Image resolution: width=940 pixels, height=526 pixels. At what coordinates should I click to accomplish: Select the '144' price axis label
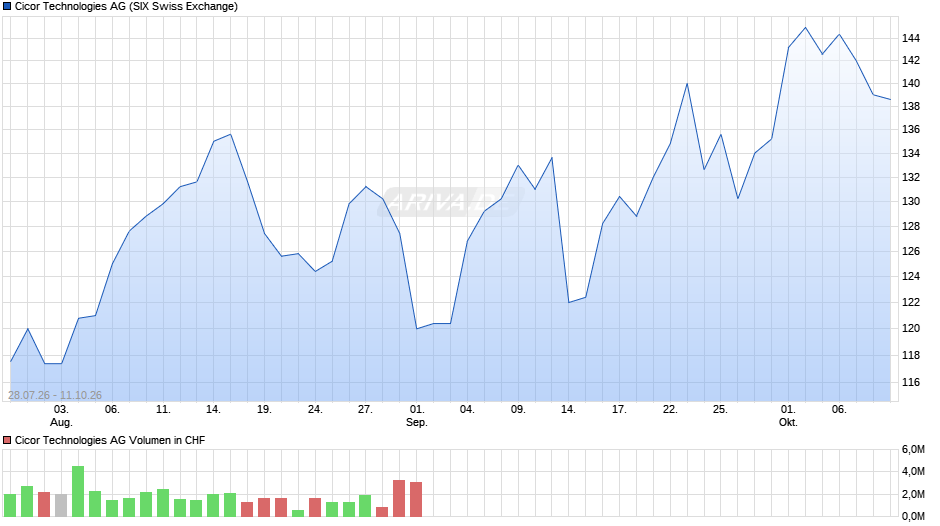click(x=911, y=38)
